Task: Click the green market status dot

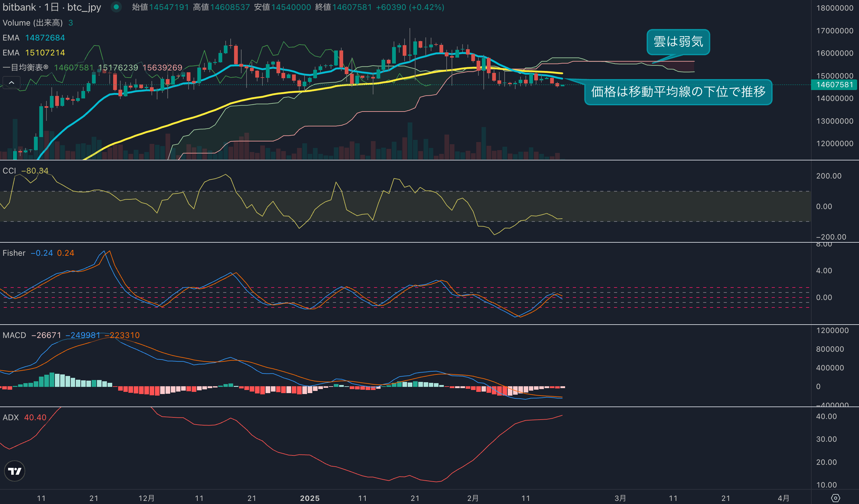Action: [x=116, y=7]
